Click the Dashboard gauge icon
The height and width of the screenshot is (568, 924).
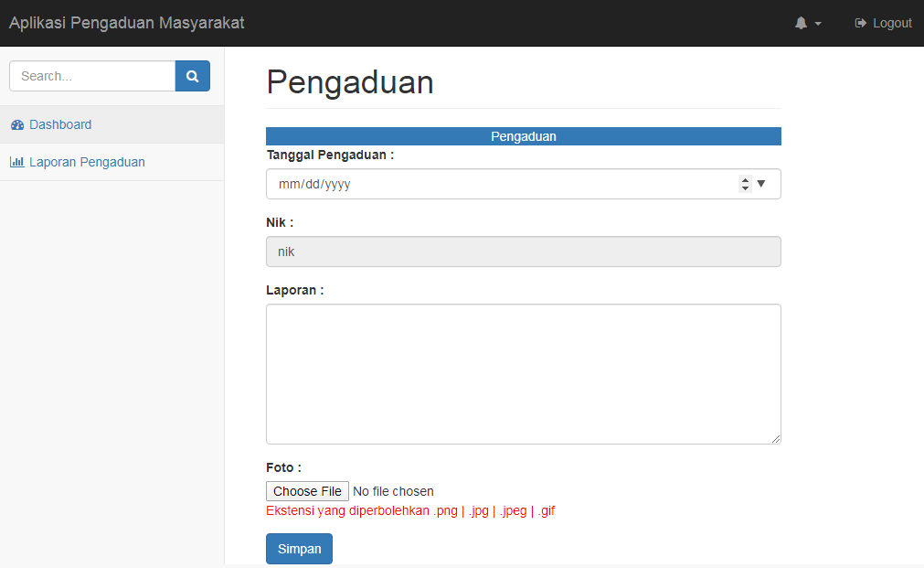16,124
